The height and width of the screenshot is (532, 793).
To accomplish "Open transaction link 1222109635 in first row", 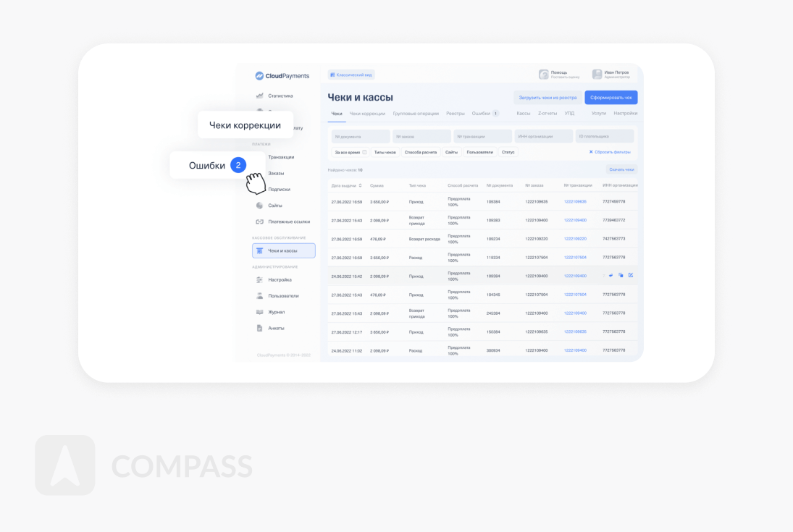I will [x=575, y=202].
